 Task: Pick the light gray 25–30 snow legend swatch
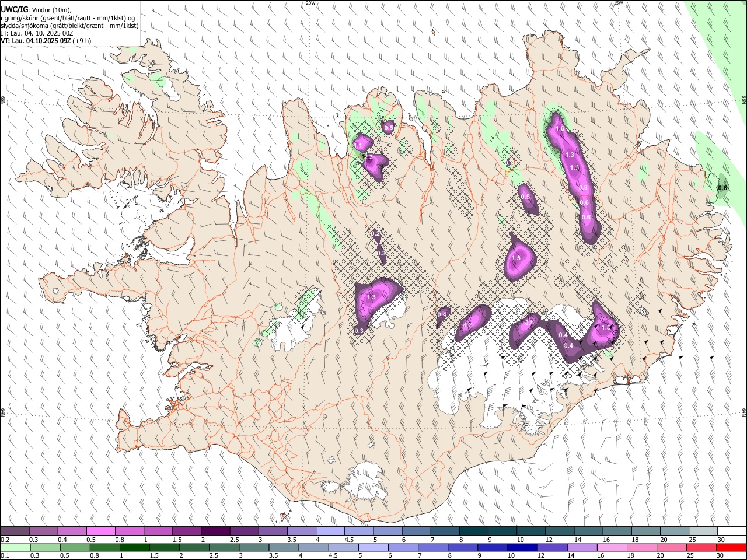[x=703, y=531]
